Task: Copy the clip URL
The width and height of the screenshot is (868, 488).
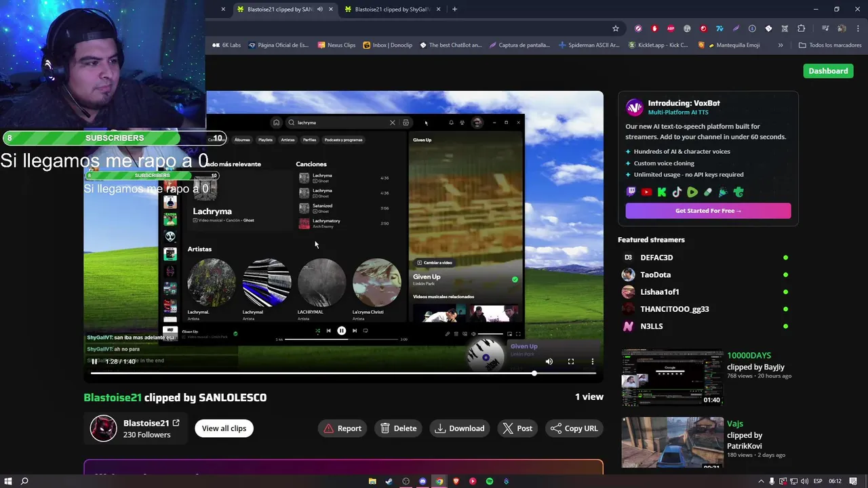Action: (x=574, y=428)
